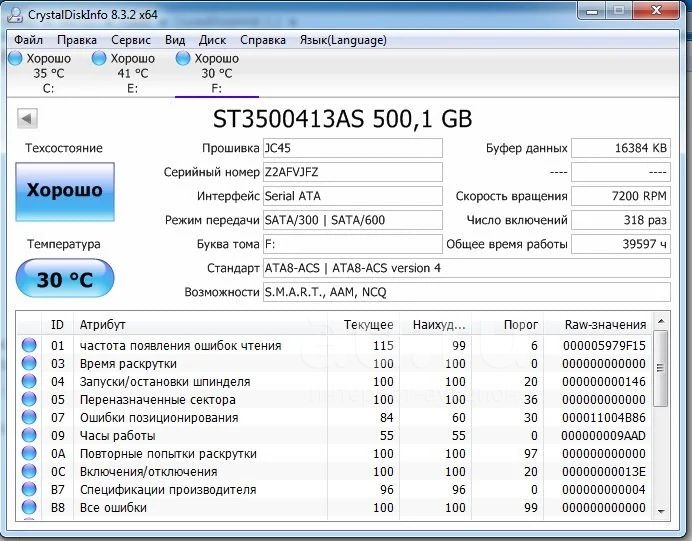Click status orb for attribute 05

[29, 399]
